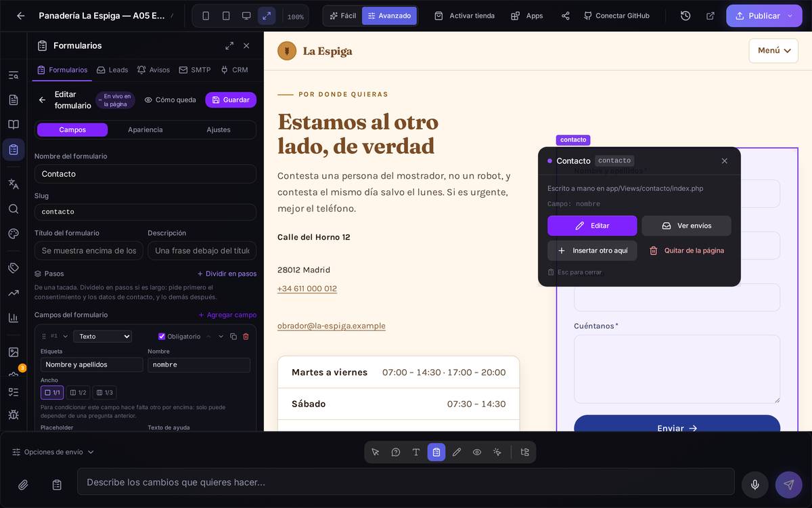This screenshot has width=812, height=508.
Task: Switch to desktop monitor preview
Action: pyautogui.click(x=246, y=16)
